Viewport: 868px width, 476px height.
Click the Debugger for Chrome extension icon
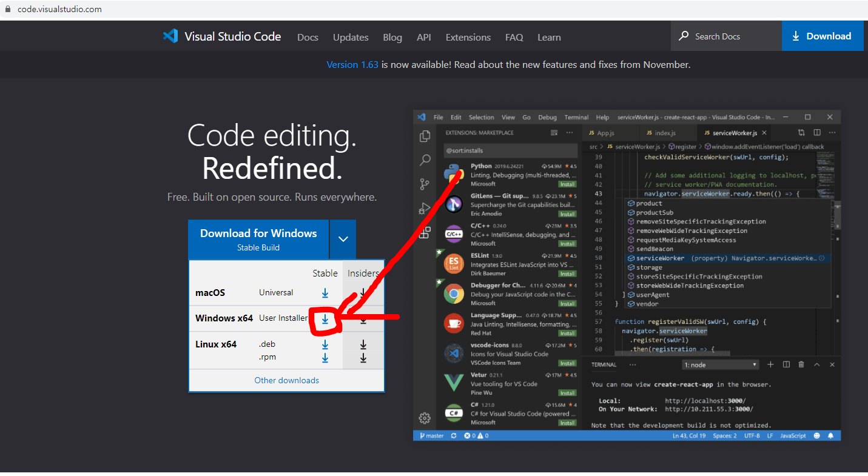pyautogui.click(x=454, y=293)
